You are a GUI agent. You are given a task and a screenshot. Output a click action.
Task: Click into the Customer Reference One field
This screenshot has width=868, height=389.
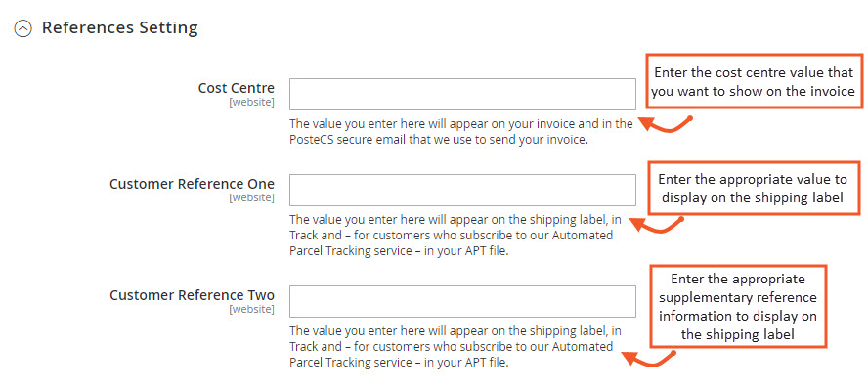point(462,190)
